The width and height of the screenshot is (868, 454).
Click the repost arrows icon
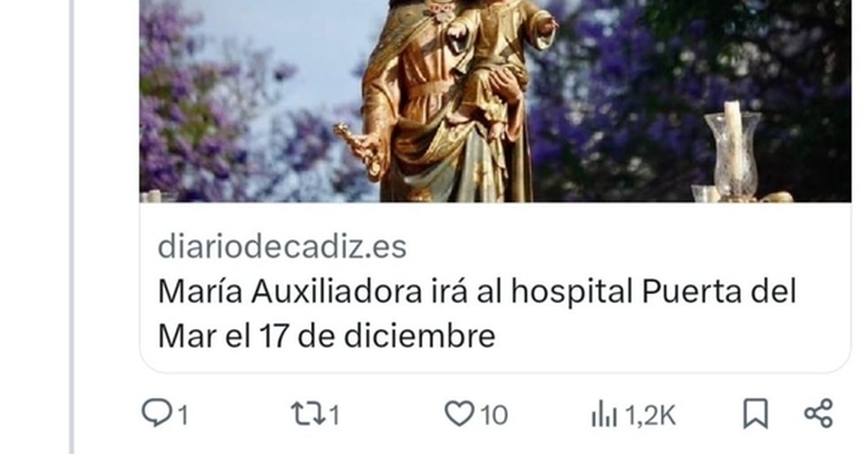click(308, 414)
